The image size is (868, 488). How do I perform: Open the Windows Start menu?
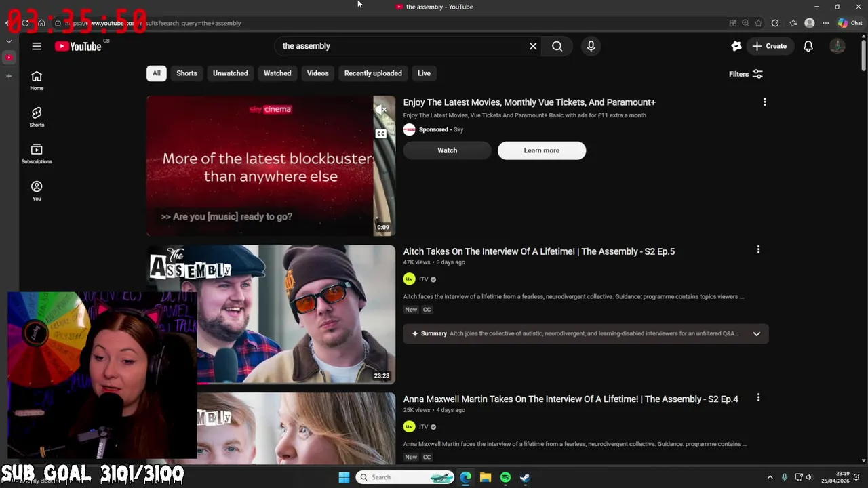point(344,477)
